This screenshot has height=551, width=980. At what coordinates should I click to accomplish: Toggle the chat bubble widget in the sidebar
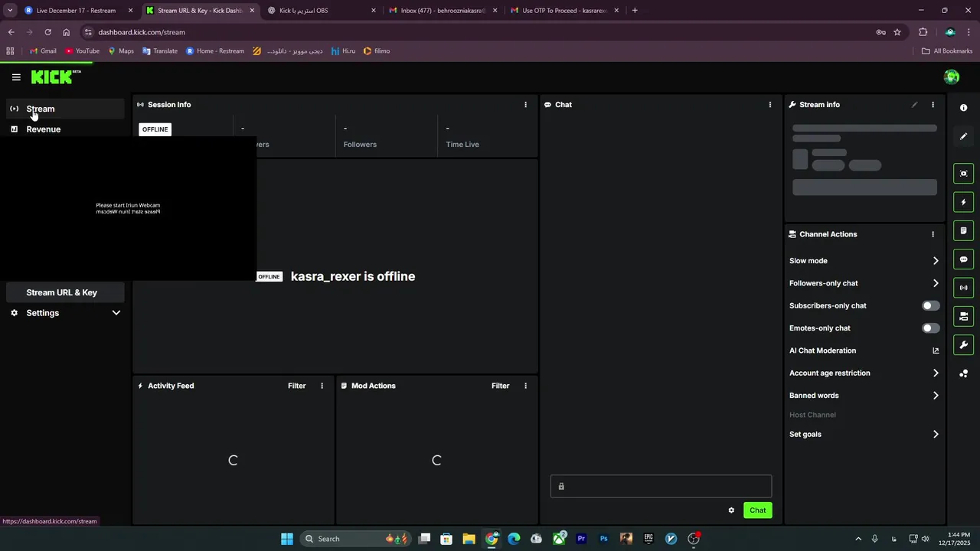(x=963, y=259)
